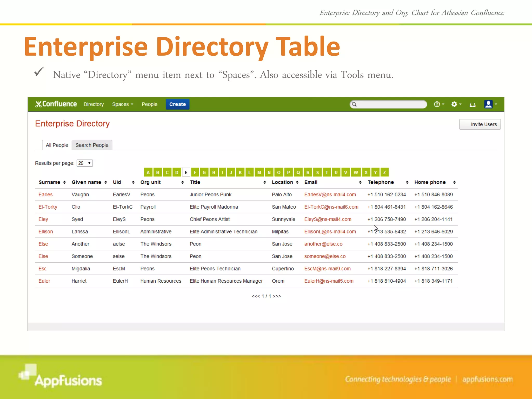The height and width of the screenshot is (399, 532).
Task: Filter directory by letter B
Action: (157, 172)
